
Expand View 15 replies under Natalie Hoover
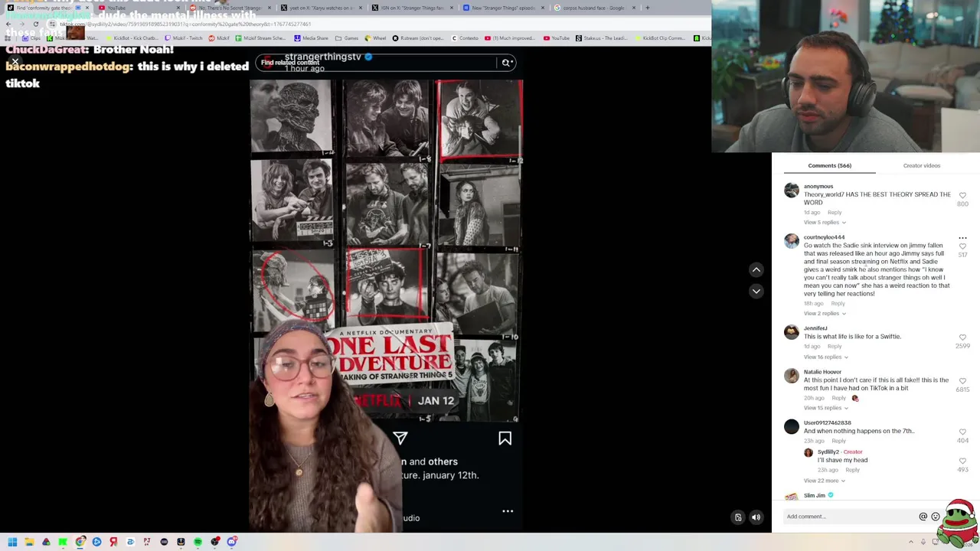coord(825,408)
